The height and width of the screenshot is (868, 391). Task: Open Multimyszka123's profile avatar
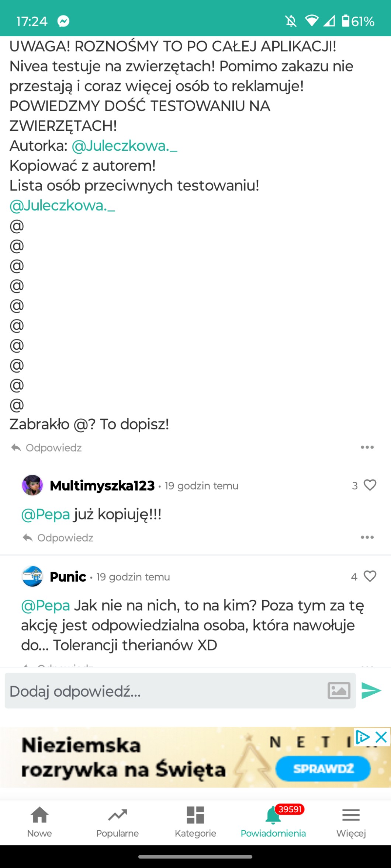tap(32, 485)
